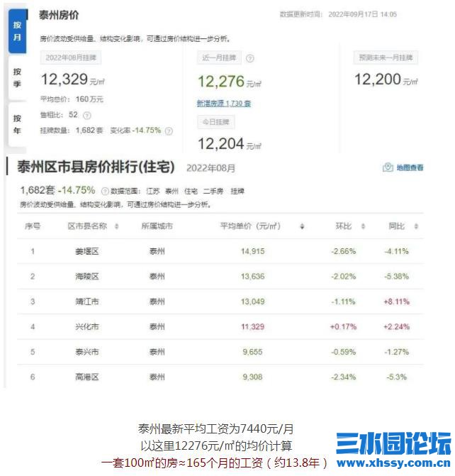The height and width of the screenshot is (476, 455).
Task: Open the 地图查看 map icon
Action: coord(388,167)
